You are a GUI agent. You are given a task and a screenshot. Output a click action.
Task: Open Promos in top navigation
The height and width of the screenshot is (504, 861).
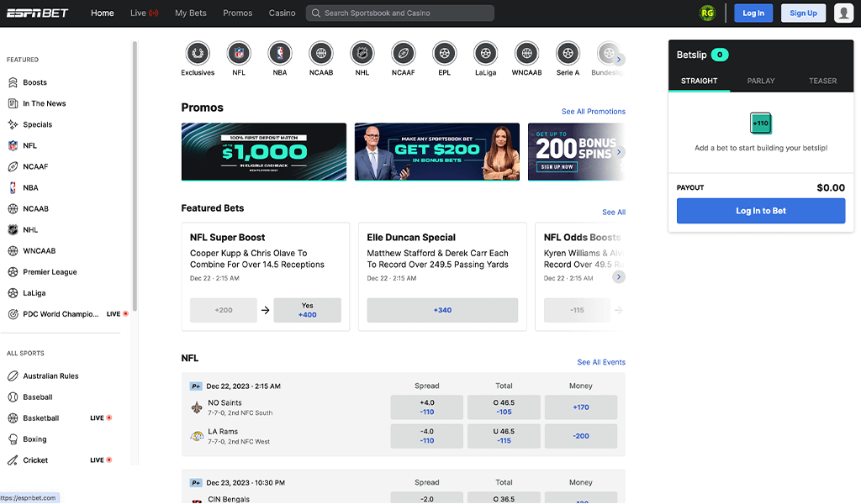237,13
